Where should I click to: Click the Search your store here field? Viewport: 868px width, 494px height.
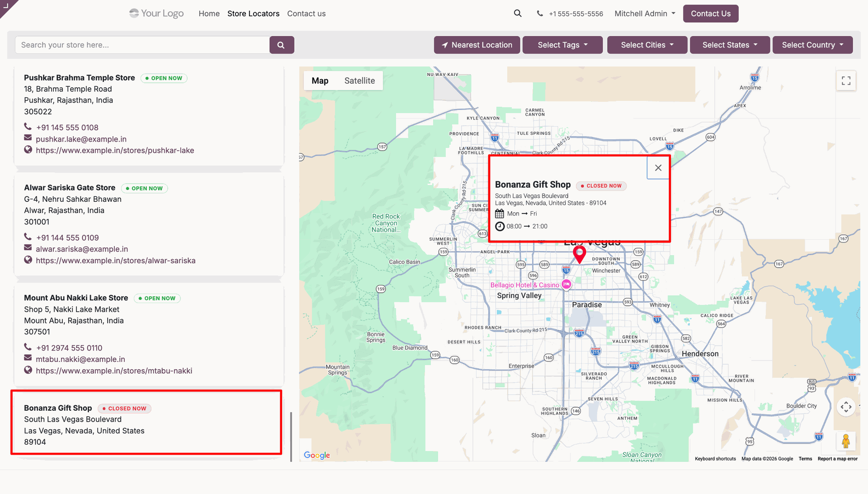pyautogui.click(x=142, y=45)
